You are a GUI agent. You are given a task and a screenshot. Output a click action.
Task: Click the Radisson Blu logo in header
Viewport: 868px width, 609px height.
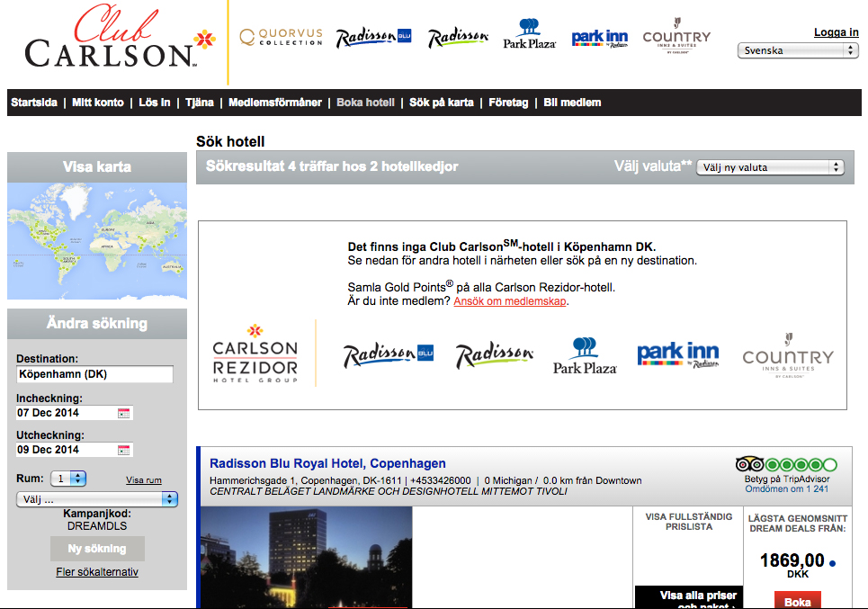[x=373, y=38]
